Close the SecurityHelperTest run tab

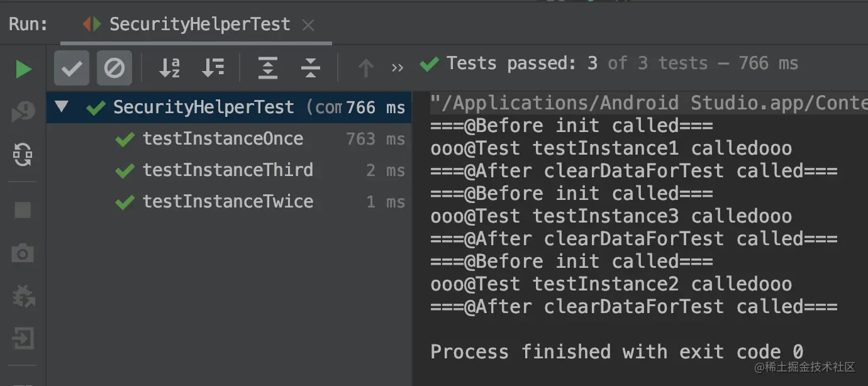pyautogui.click(x=308, y=25)
